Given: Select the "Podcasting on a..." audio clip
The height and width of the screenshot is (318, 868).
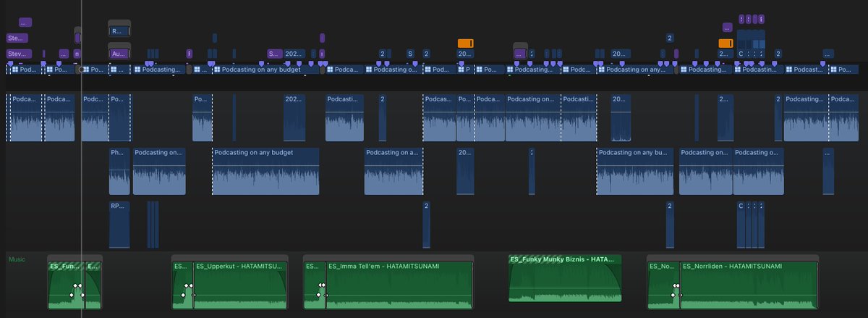Looking at the screenshot, I should click(x=393, y=171).
